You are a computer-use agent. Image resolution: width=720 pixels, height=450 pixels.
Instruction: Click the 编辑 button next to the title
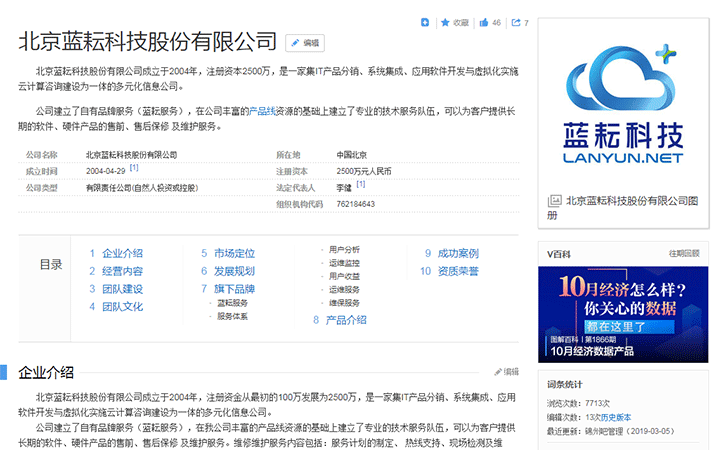coord(305,43)
